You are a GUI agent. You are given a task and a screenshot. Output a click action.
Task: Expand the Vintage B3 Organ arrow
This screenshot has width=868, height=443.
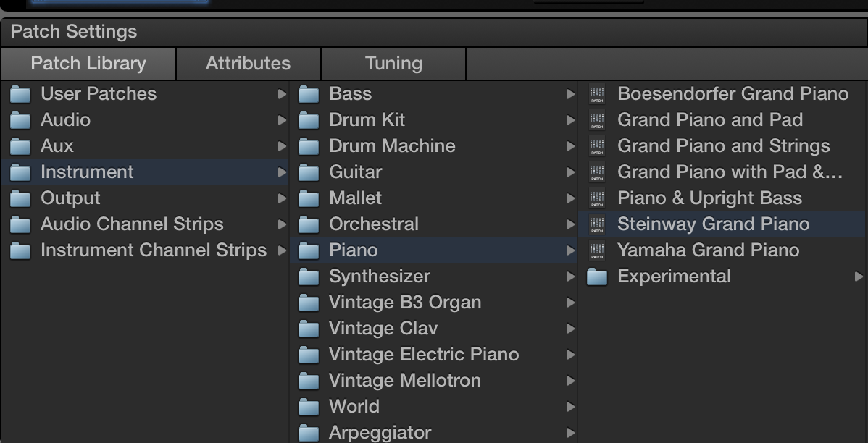click(x=570, y=303)
